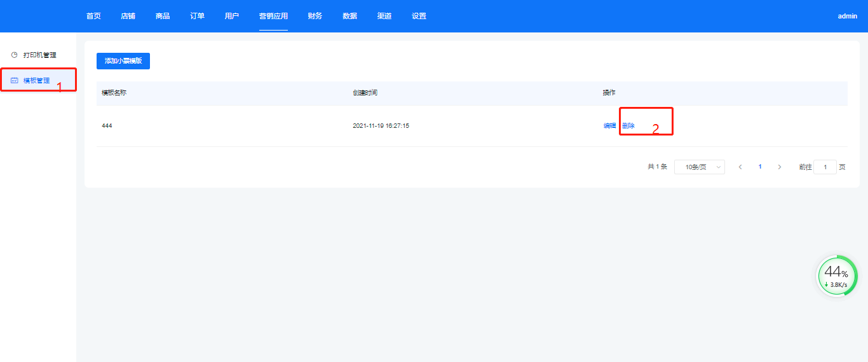
Task: Select page number 1 in pagination
Action: 760,167
